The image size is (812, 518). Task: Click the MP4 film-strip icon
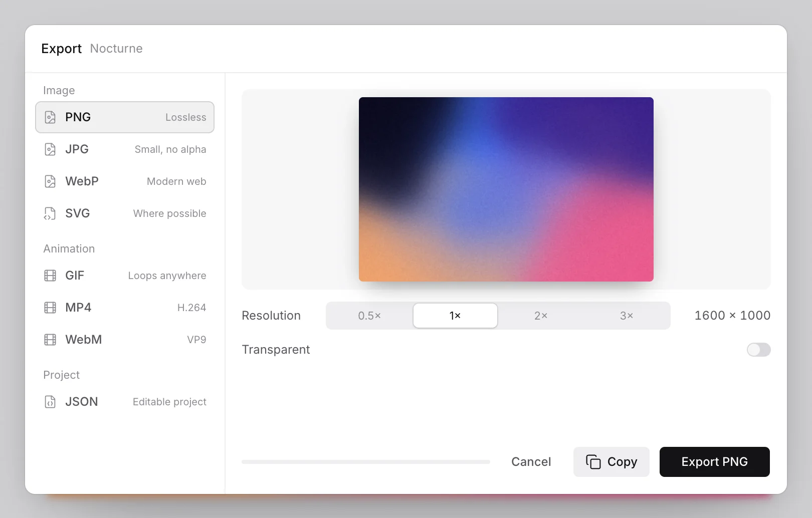click(x=50, y=308)
